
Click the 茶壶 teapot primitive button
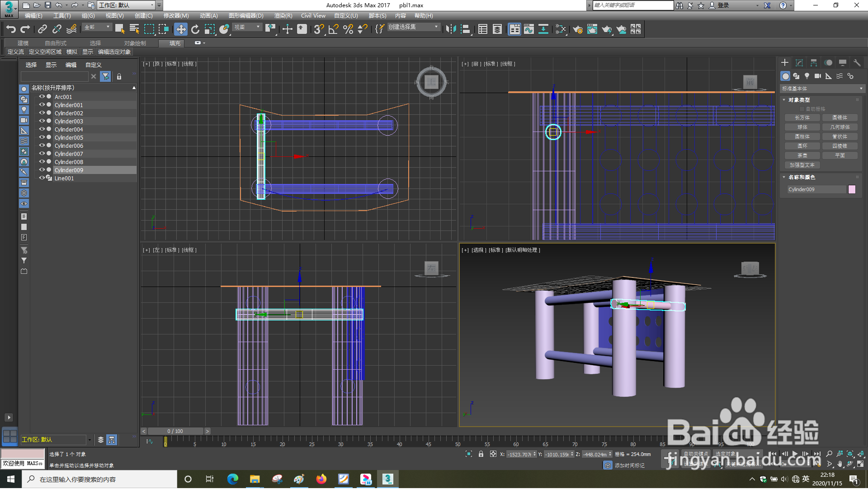point(802,155)
